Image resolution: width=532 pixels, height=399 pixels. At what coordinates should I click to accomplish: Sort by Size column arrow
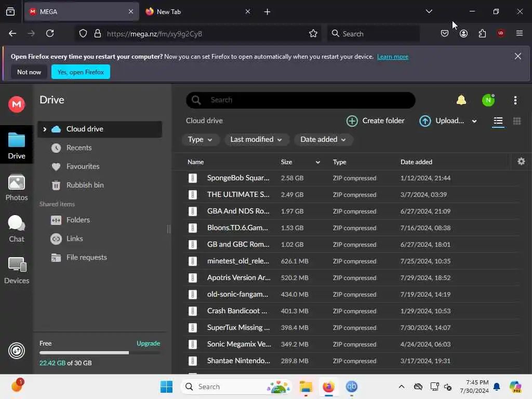[x=317, y=162]
